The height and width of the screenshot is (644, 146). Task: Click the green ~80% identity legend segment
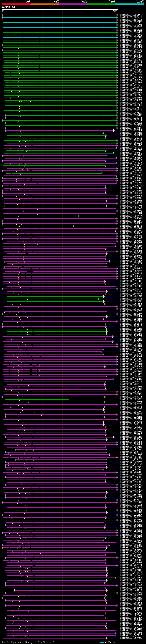coord(101,4)
